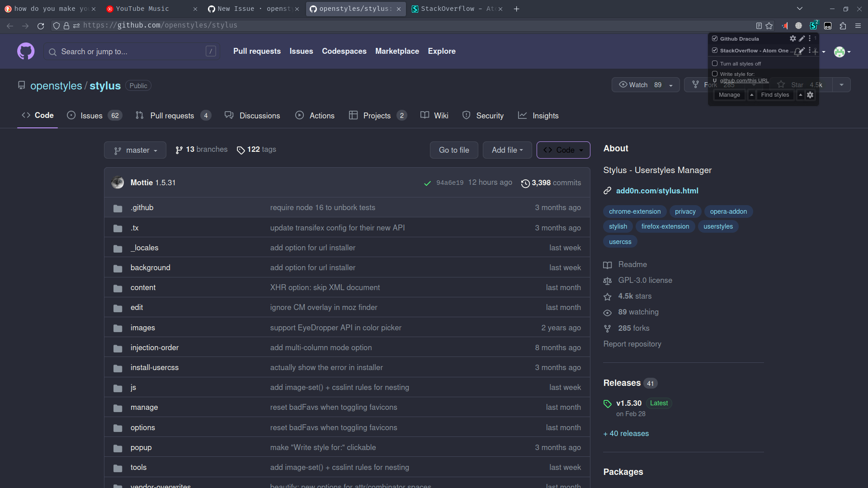Click the gear icon on Github Dracula style

pos(793,39)
